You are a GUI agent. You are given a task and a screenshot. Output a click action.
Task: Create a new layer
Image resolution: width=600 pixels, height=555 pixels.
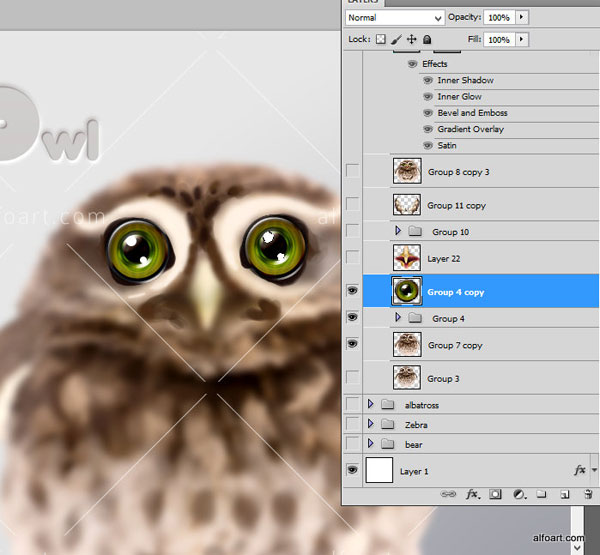(564, 495)
